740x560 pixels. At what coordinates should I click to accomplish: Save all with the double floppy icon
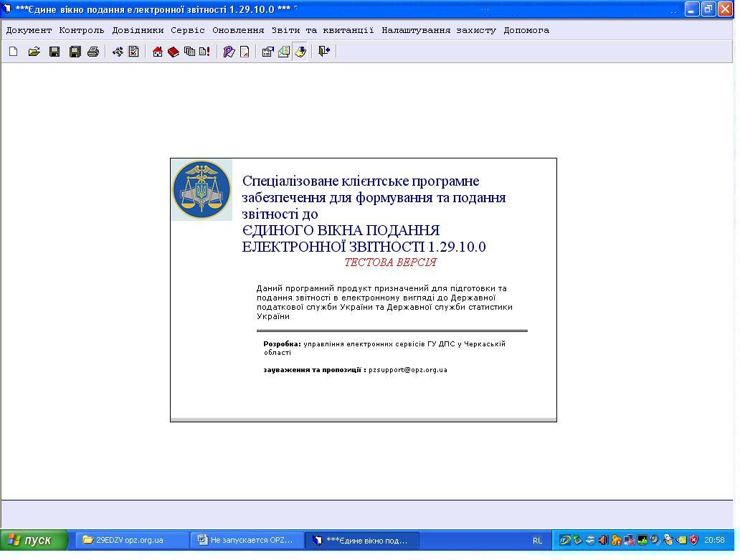[75, 52]
